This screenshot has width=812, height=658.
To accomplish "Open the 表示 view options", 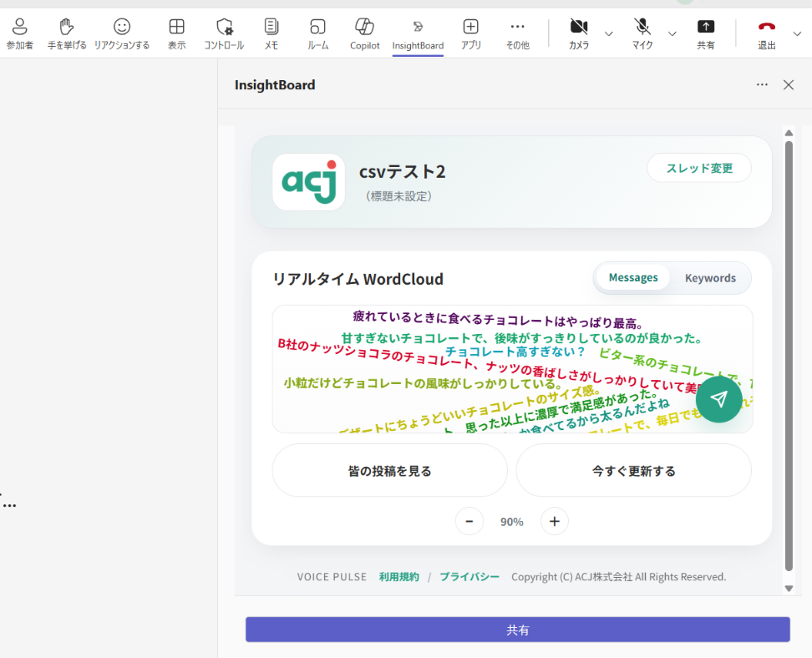I will (x=176, y=33).
